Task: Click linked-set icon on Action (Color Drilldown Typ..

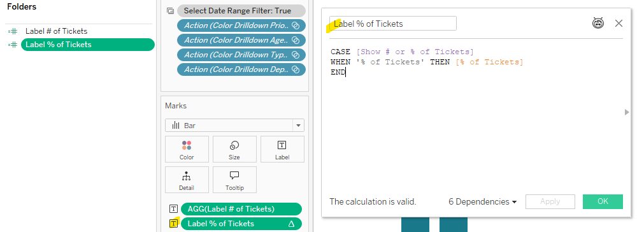Action: point(296,55)
